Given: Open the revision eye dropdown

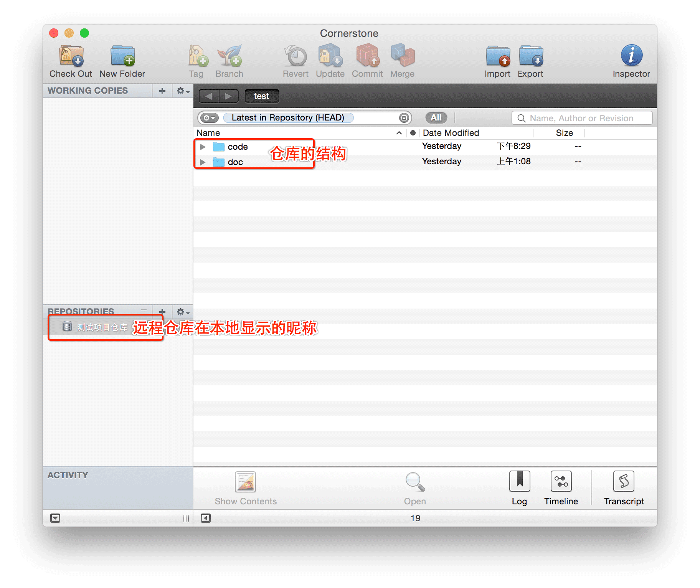Looking at the screenshot, I should tap(210, 118).
